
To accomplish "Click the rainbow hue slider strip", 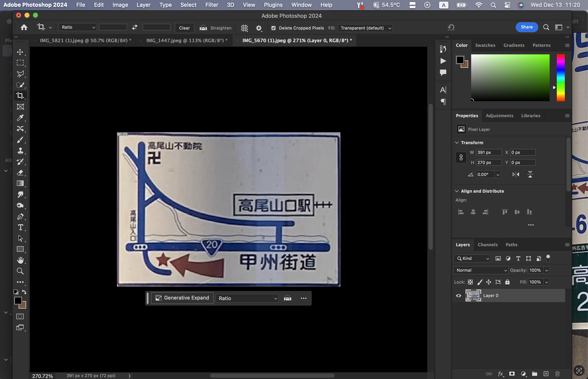I will [x=561, y=78].
